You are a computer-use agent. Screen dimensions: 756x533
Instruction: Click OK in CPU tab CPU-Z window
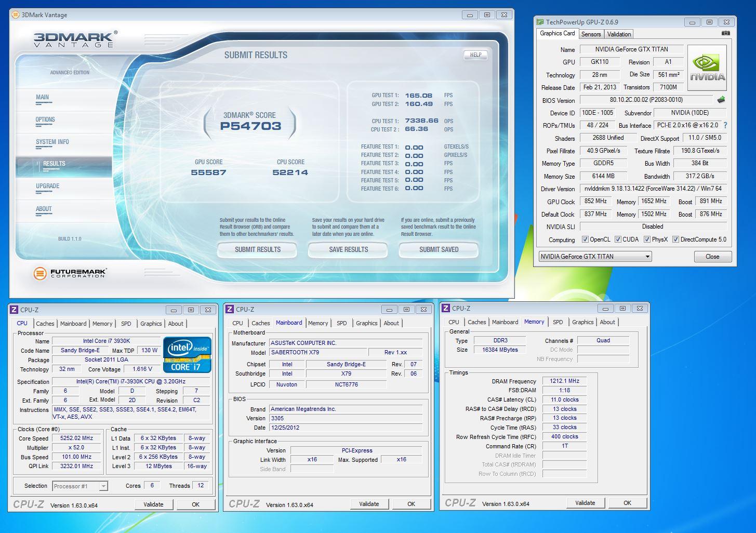(x=195, y=504)
